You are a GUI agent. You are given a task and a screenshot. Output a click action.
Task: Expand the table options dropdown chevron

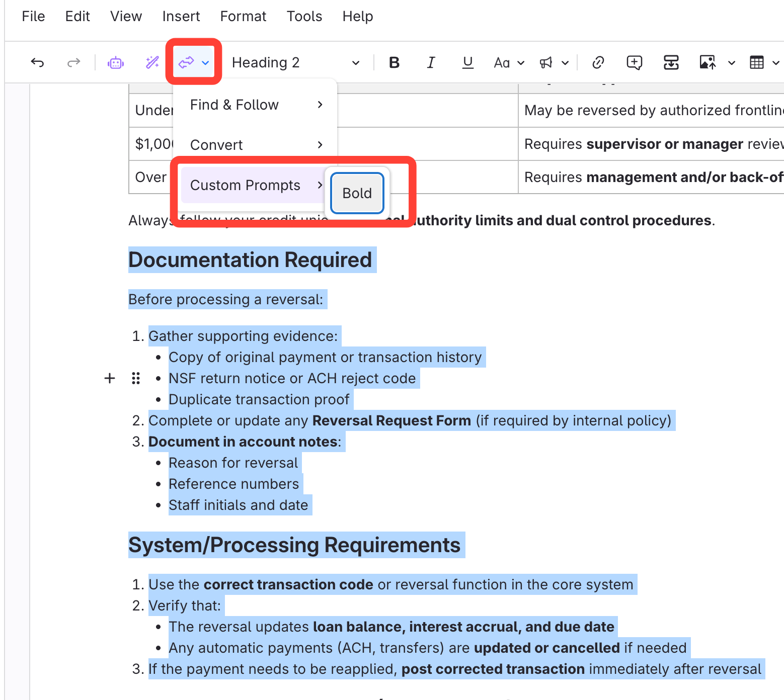pos(776,63)
